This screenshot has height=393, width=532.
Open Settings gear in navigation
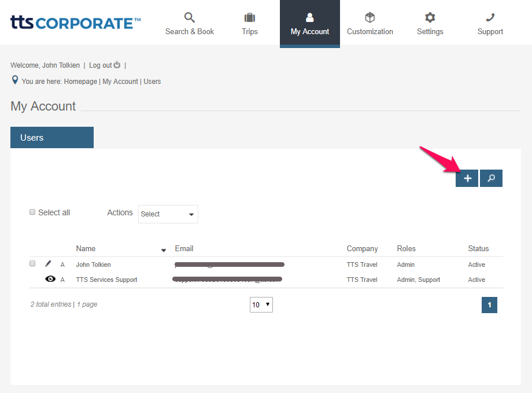click(430, 24)
